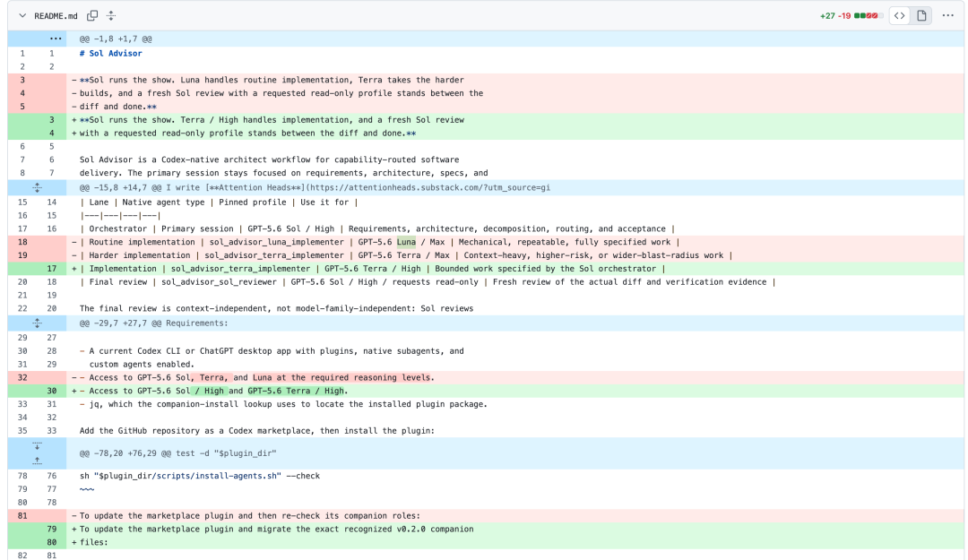The height and width of the screenshot is (560, 968).
Task: Click 'A current Codex CLI or ChatGPT' line
Action: click(x=272, y=351)
